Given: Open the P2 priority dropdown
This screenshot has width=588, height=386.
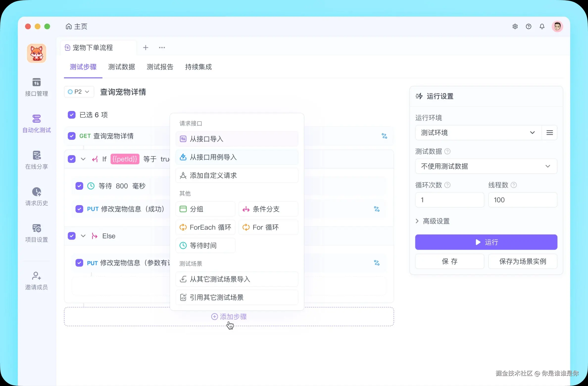Looking at the screenshot, I should [x=79, y=92].
